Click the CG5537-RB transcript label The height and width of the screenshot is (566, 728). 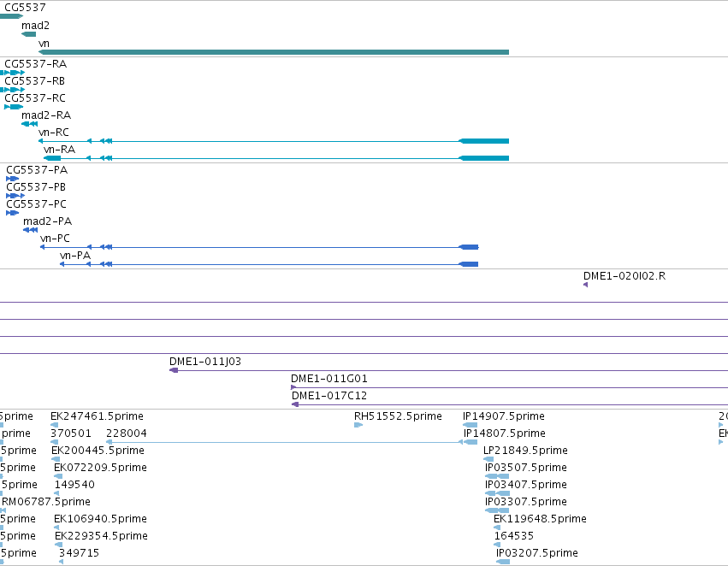coord(35,80)
